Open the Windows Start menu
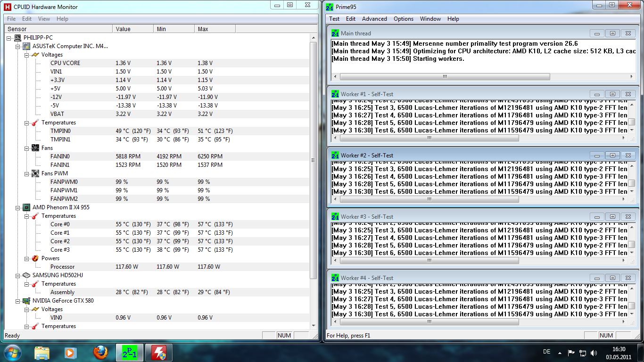 click(13, 353)
